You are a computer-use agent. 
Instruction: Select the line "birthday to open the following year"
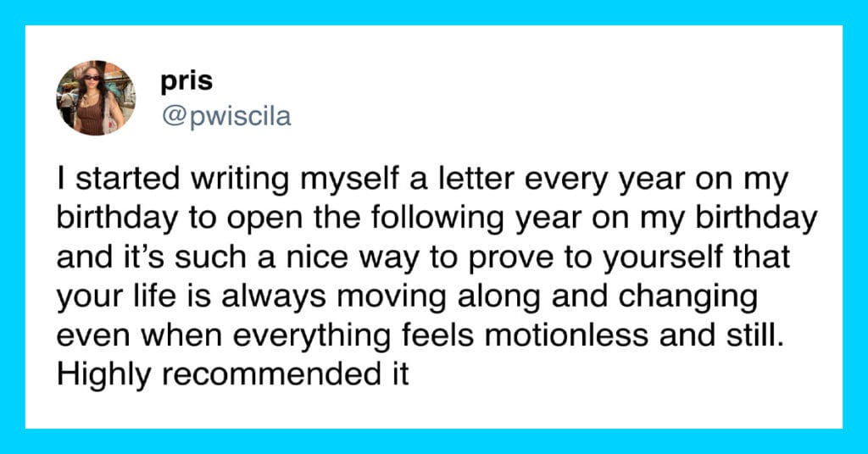pyautogui.click(x=437, y=219)
